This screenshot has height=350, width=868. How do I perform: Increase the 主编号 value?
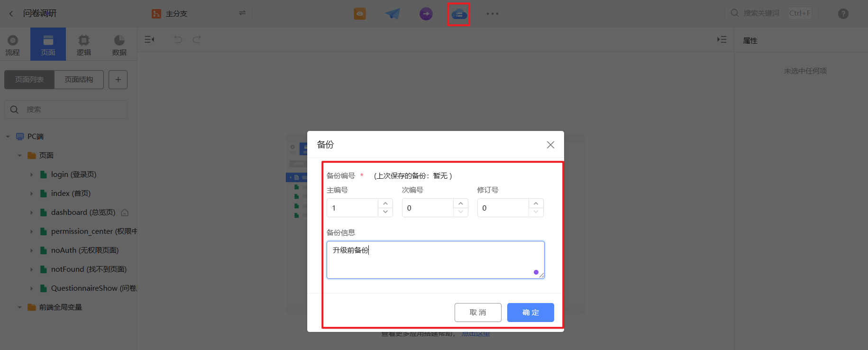click(x=385, y=203)
